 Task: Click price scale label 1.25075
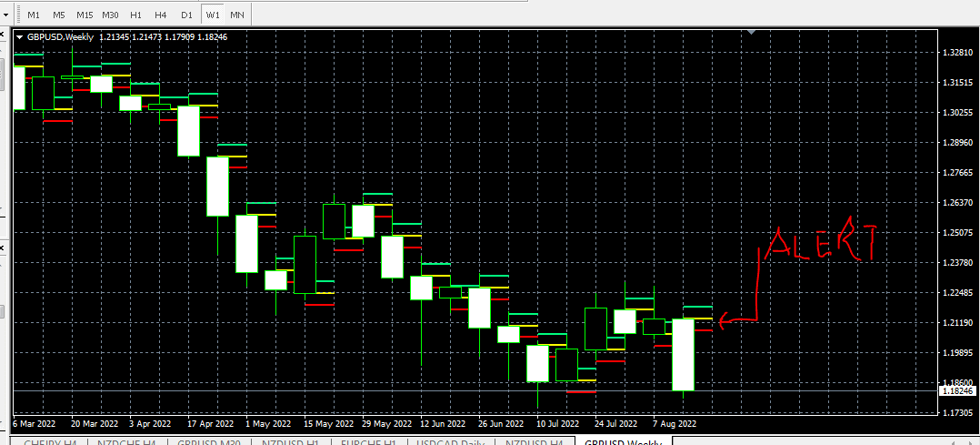957,233
